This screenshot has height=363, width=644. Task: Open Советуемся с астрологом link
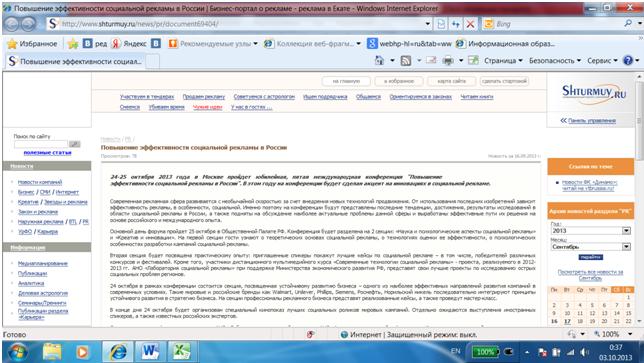click(264, 97)
